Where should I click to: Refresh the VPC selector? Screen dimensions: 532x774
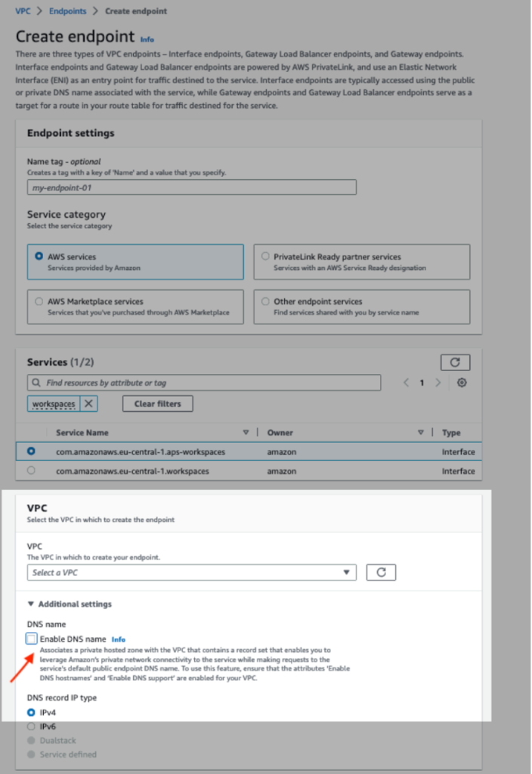point(381,572)
